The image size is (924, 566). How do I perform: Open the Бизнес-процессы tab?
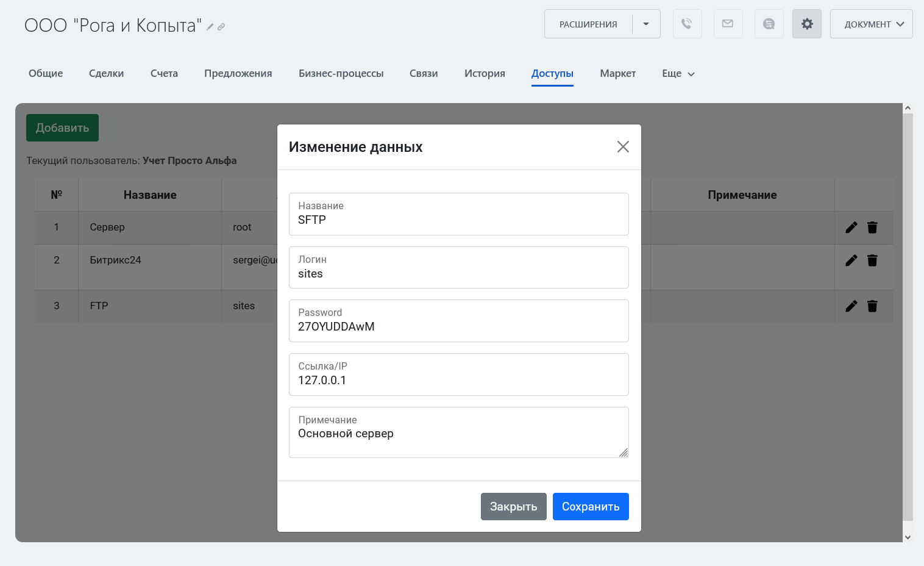(341, 74)
